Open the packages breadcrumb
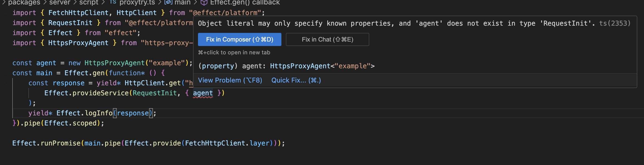 coord(24,3)
